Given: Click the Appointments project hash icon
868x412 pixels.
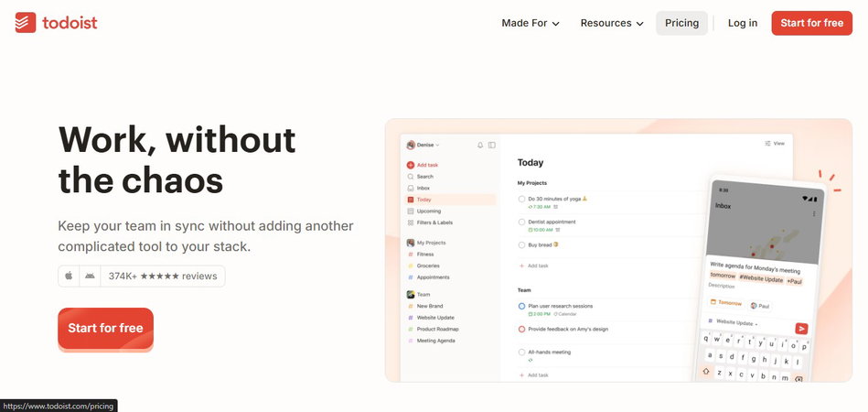Looking at the screenshot, I should [410, 277].
